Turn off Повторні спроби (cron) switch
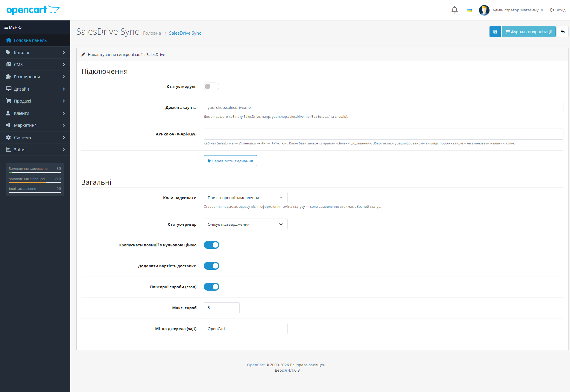Viewport: 570px width, 392px height. point(212,287)
